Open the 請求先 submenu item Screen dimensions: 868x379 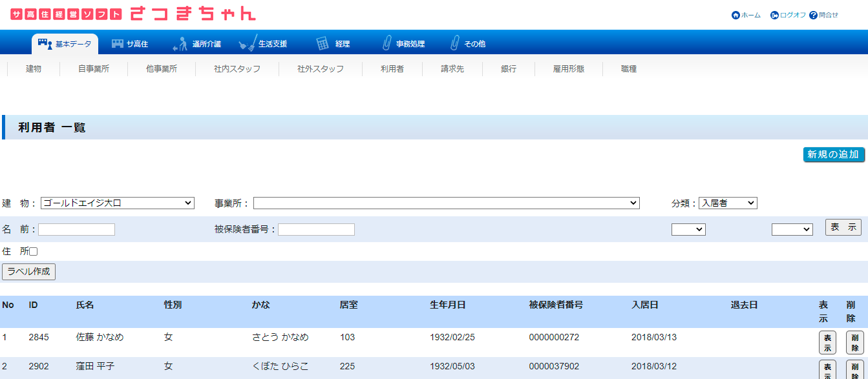[452, 68]
